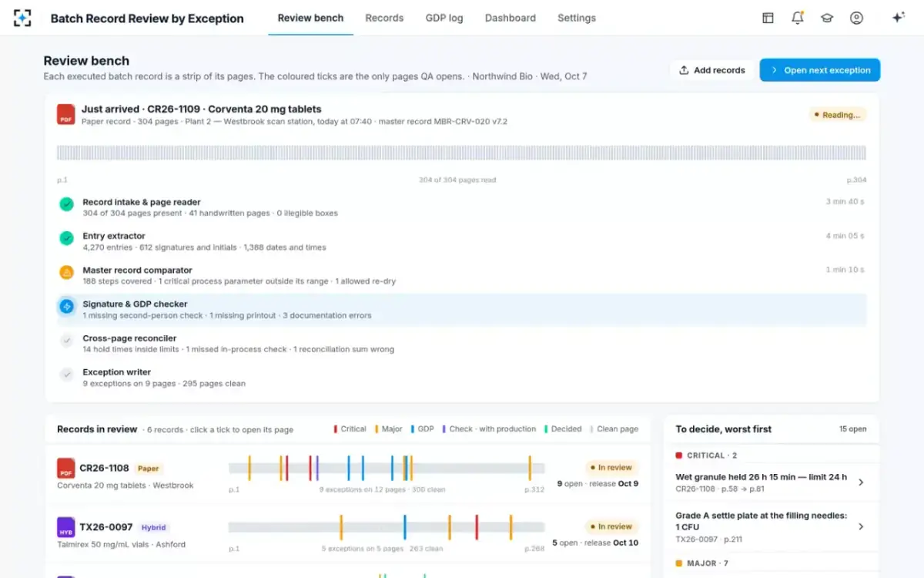Click 9 exceptions on 12 pages text
Viewport: 924px width, 578px height.
click(382, 489)
